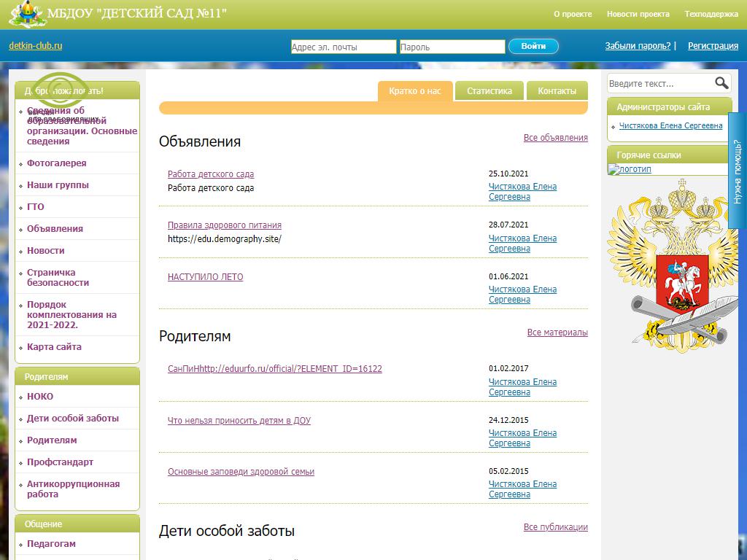
Task: Click the email address input field
Action: tap(343, 47)
